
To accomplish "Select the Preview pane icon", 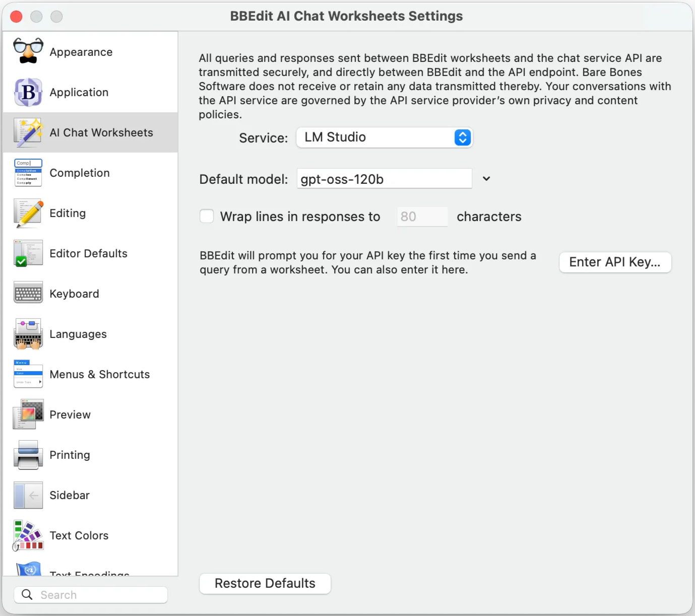I will [28, 415].
